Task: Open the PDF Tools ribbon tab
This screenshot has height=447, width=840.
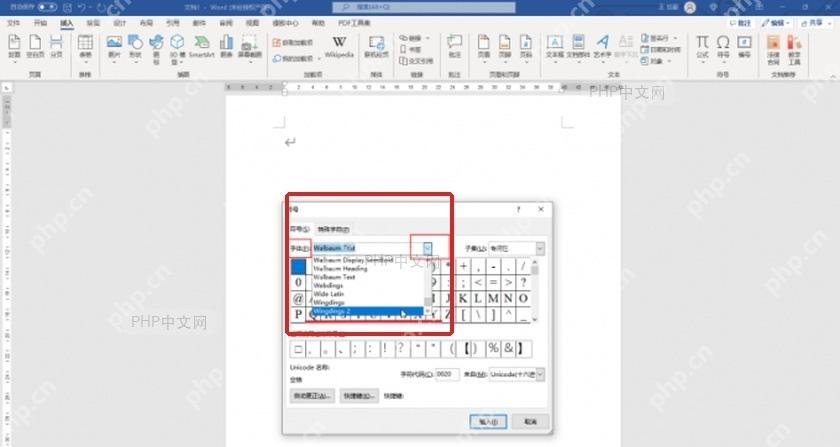Action: 354,23
